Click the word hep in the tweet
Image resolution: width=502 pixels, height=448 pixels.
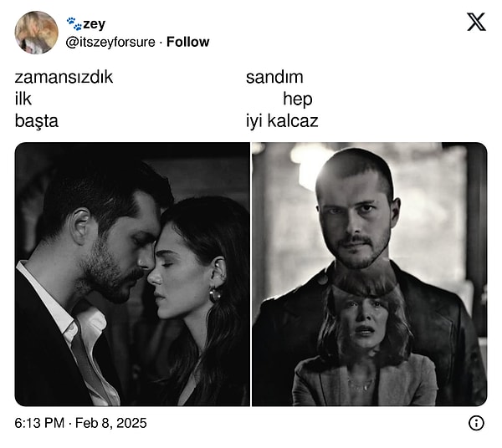[x=298, y=99]
